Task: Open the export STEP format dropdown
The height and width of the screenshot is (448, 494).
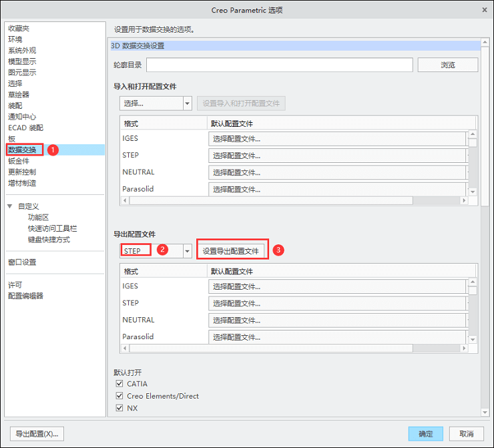Action: coord(187,251)
